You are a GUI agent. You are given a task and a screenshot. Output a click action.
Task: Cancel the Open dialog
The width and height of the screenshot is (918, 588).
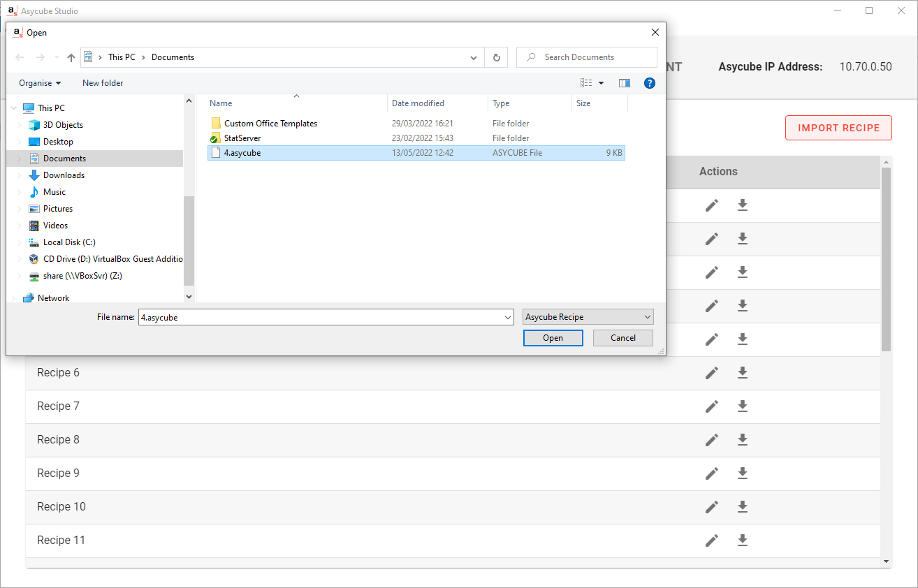click(x=622, y=338)
